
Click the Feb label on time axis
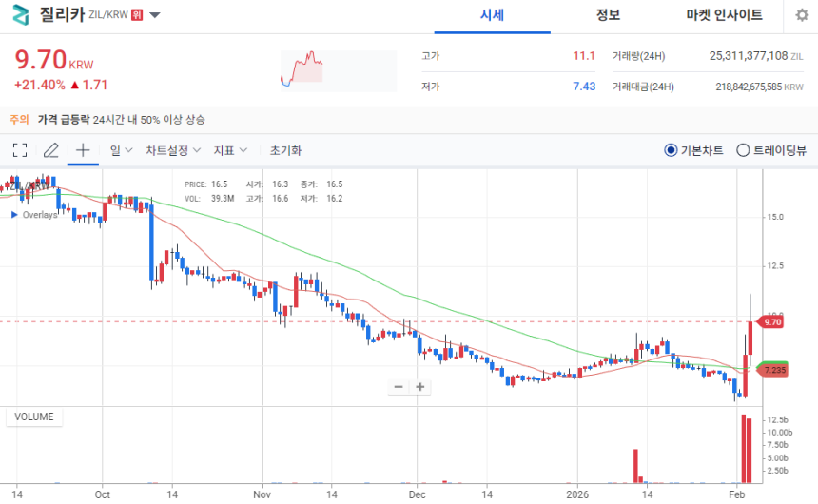click(736, 494)
